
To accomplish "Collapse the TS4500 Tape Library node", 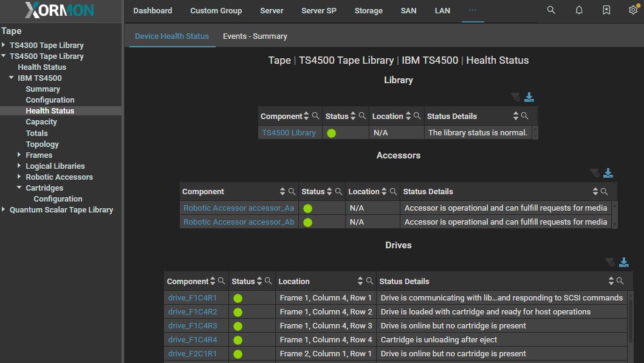I will click(x=3, y=56).
